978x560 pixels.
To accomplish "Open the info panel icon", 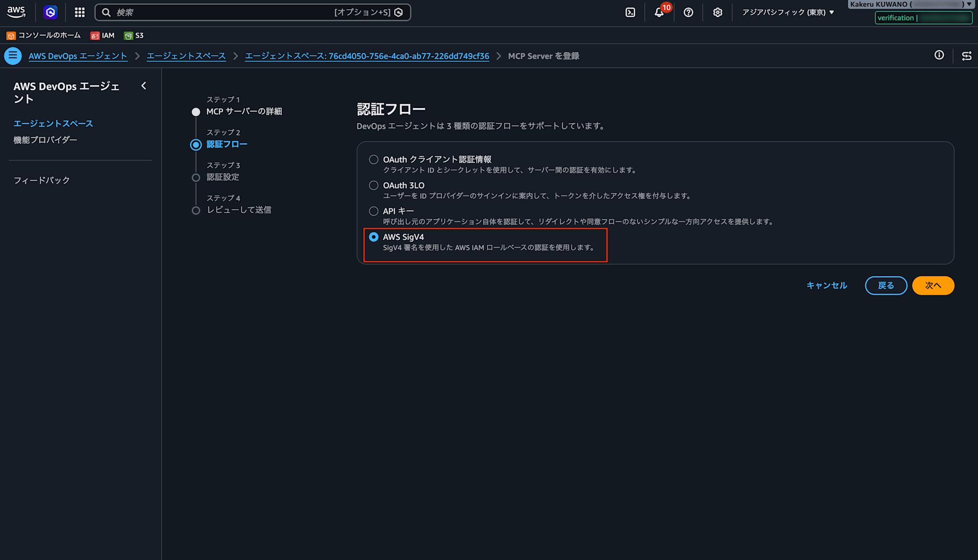I will pos(939,55).
